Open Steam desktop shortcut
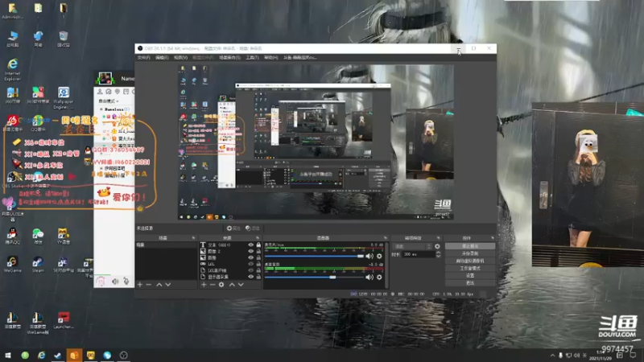 point(38,265)
